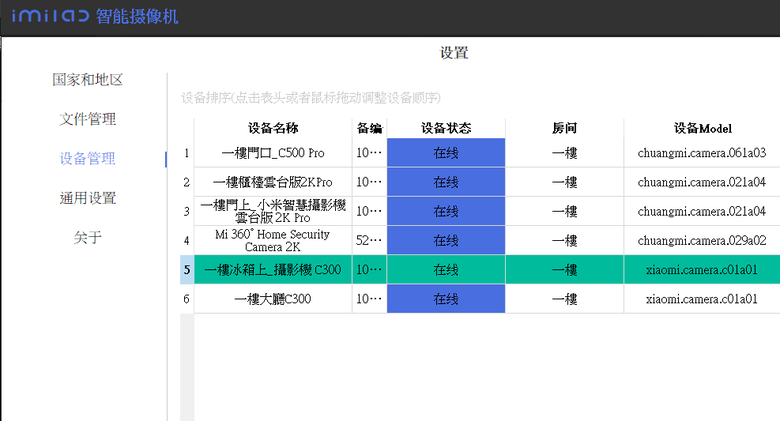Click chuangmi.camera.021a04 in row 2
The image size is (780, 421).
point(702,182)
